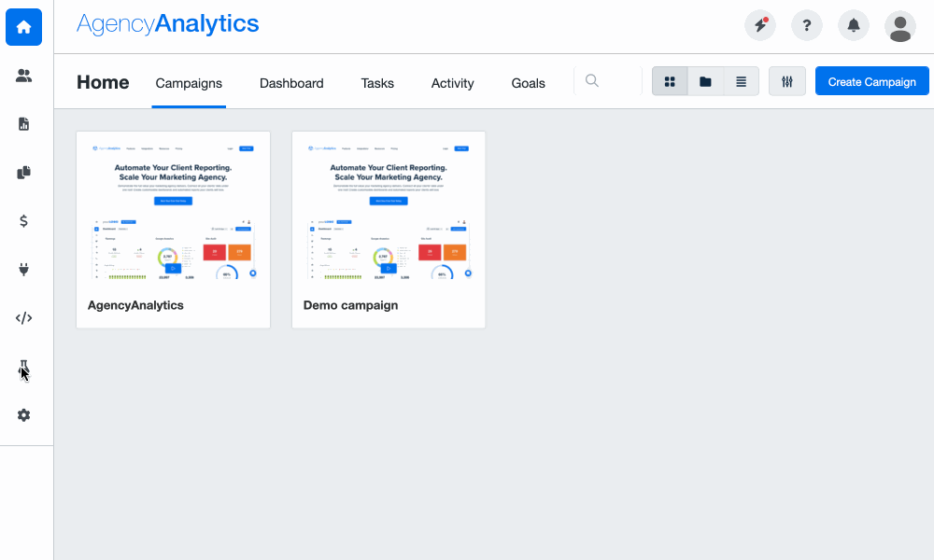Click the search magnifier icon
The height and width of the screenshot is (560, 934).
(591, 81)
